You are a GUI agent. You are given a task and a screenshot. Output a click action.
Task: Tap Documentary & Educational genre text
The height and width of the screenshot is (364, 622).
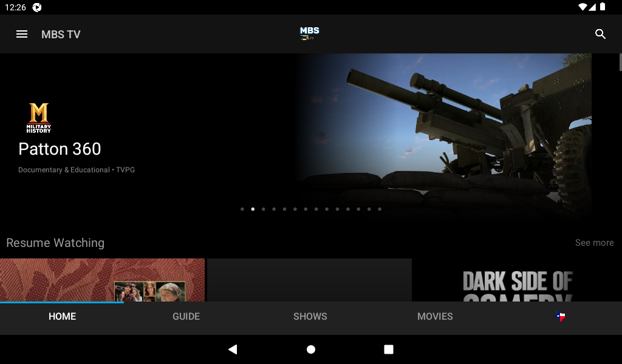tap(64, 170)
